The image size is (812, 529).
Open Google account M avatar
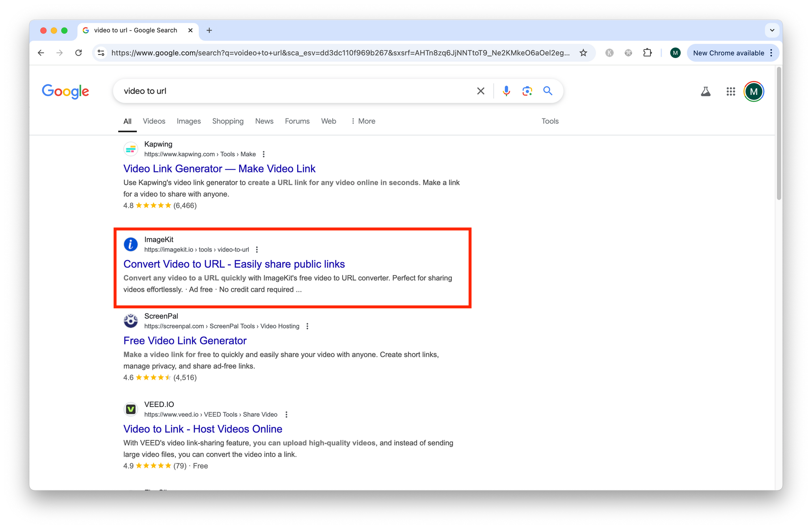[754, 92]
